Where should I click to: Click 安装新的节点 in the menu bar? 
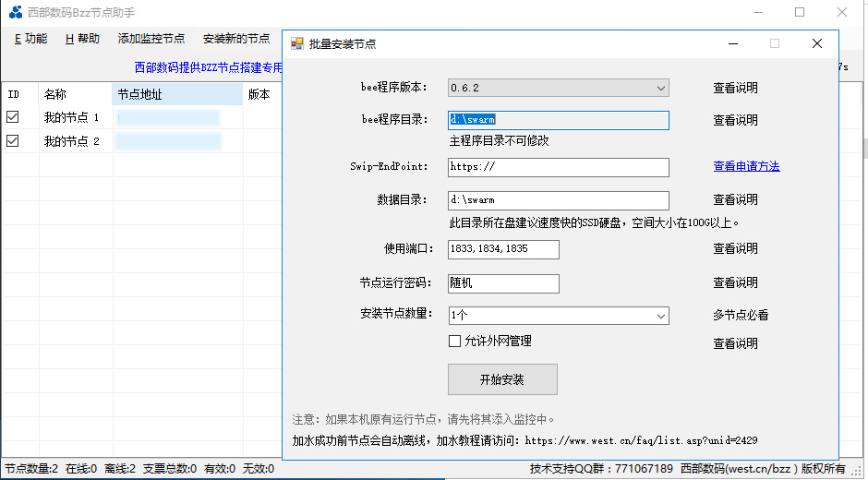(x=236, y=39)
